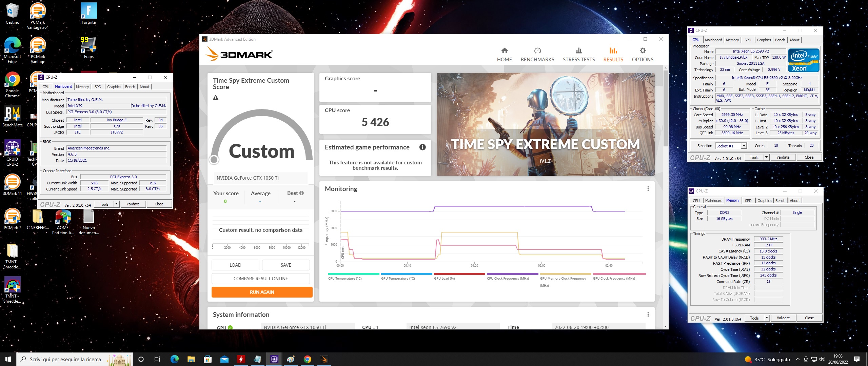This screenshot has width=868, height=366.
Task: Click the orange RUN AGAIN button
Action: 262,292
